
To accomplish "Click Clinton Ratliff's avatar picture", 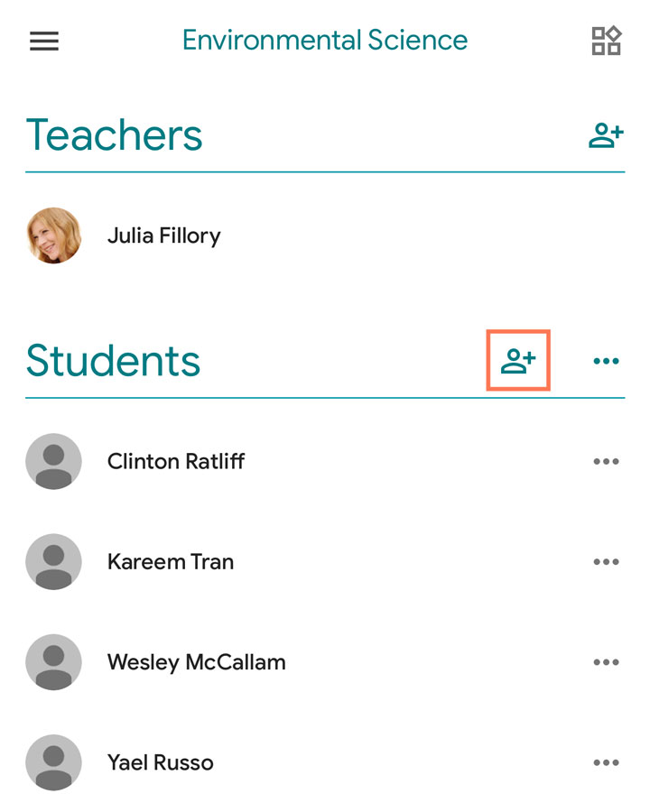I will click(53, 461).
